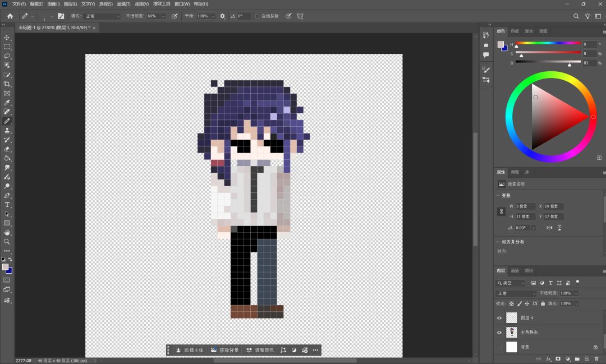Select the Lasso tool

[7, 56]
